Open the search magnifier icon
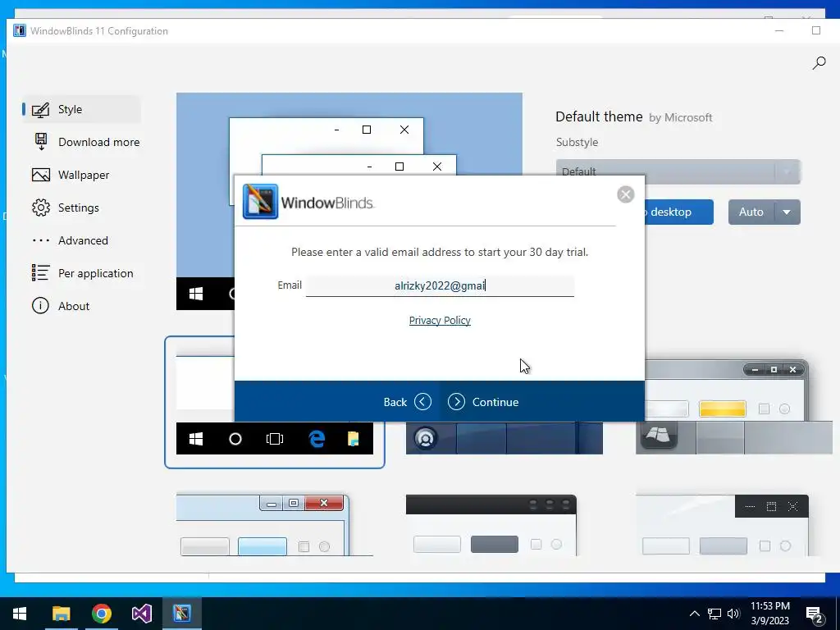The image size is (840, 630). (819, 63)
